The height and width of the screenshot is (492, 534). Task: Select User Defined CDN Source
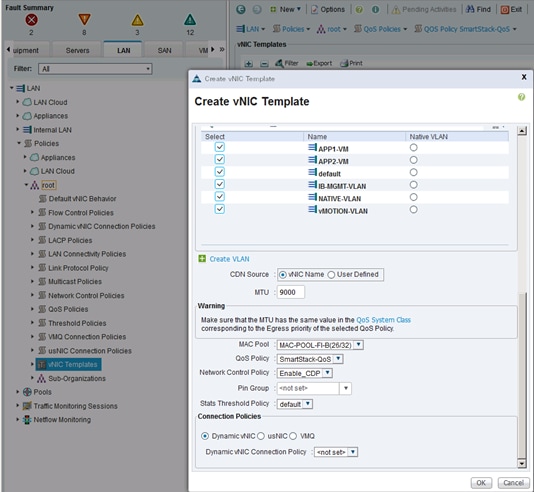pos(331,275)
